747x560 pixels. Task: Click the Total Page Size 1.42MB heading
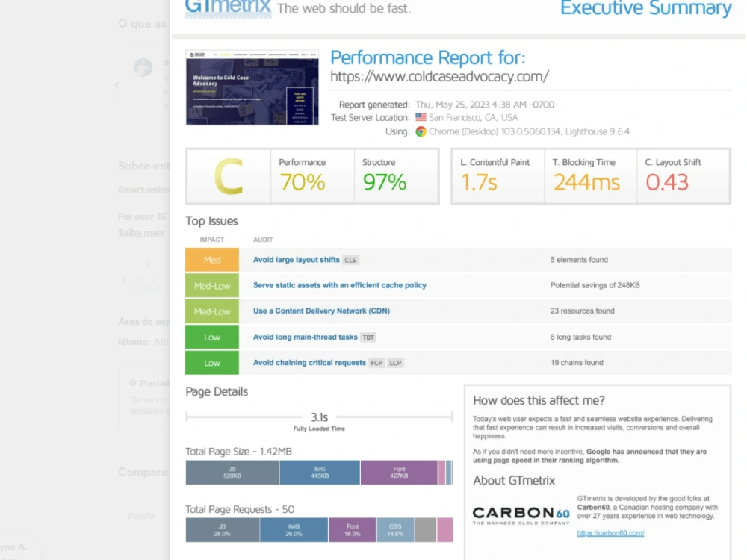click(x=239, y=452)
